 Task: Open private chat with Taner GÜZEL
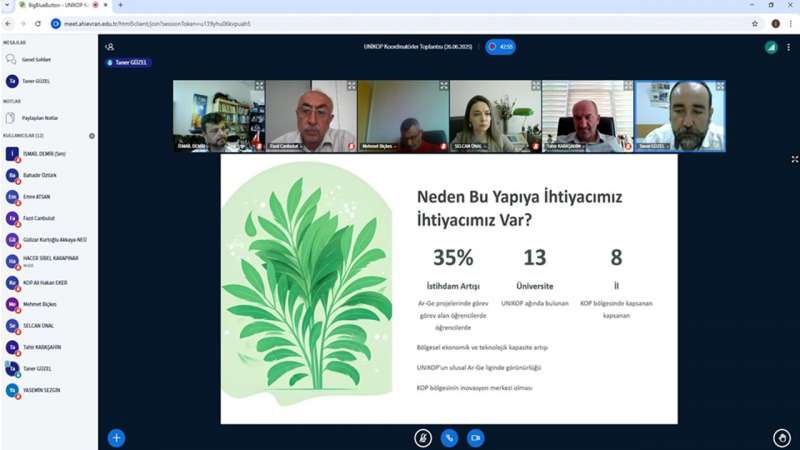click(x=35, y=81)
